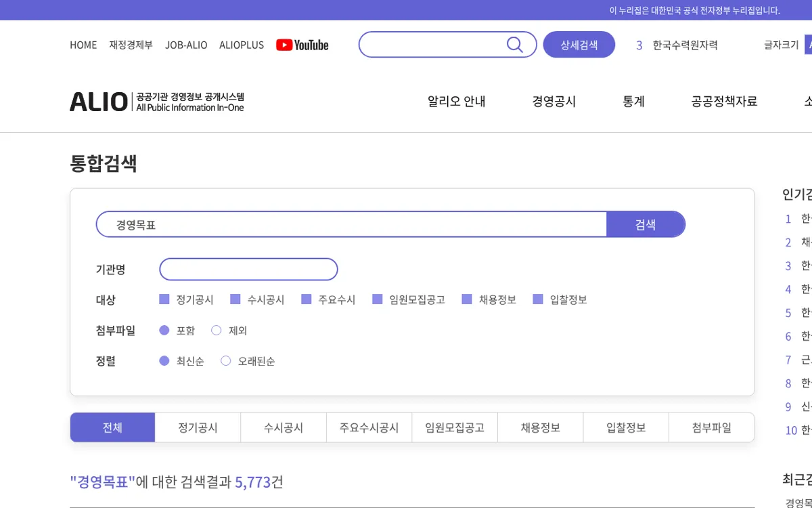Screen dimensions: 812x508
Task: Toggle the 정기공시 checkbox
Action: tap(164, 299)
